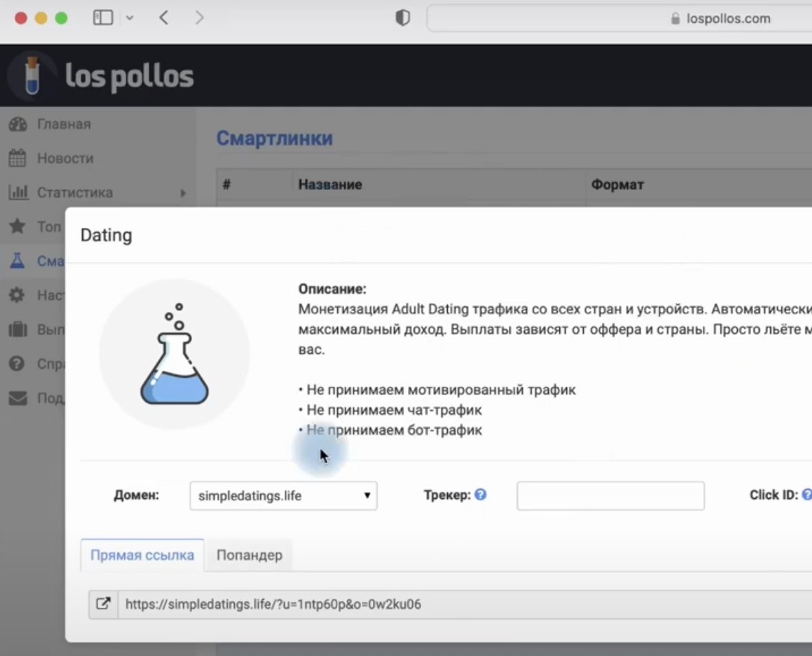
Task: Click the Safari sidebar toggle icon
Action: (102, 18)
